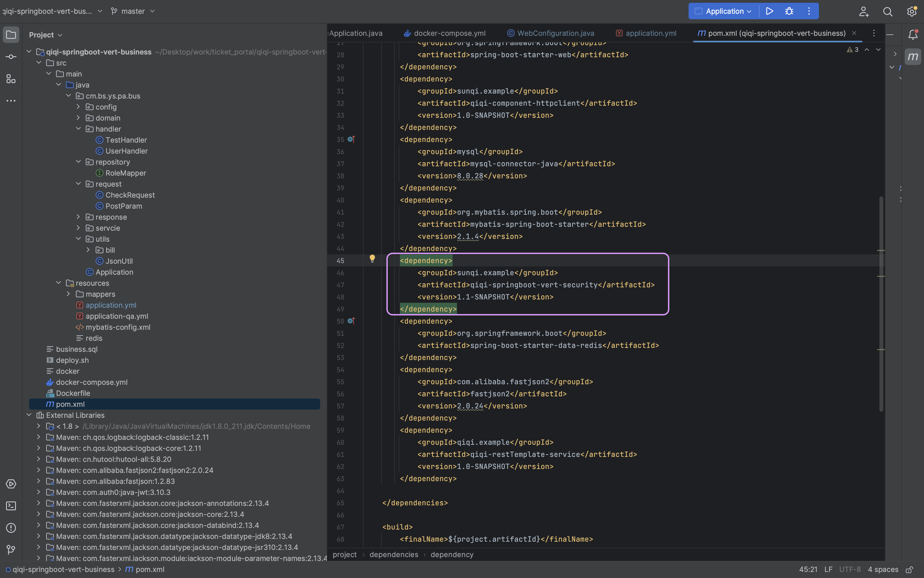Click the dependency breadcrumb

tap(452, 554)
